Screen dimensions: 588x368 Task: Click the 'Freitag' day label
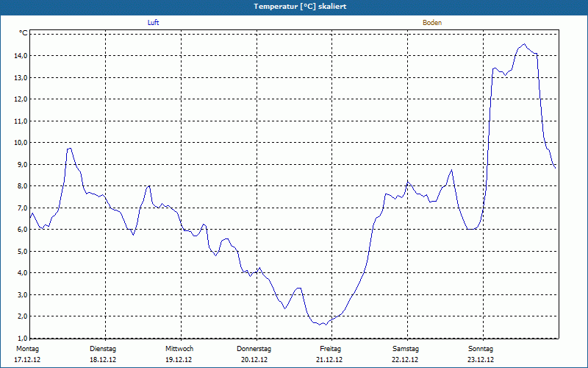click(330, 349)
